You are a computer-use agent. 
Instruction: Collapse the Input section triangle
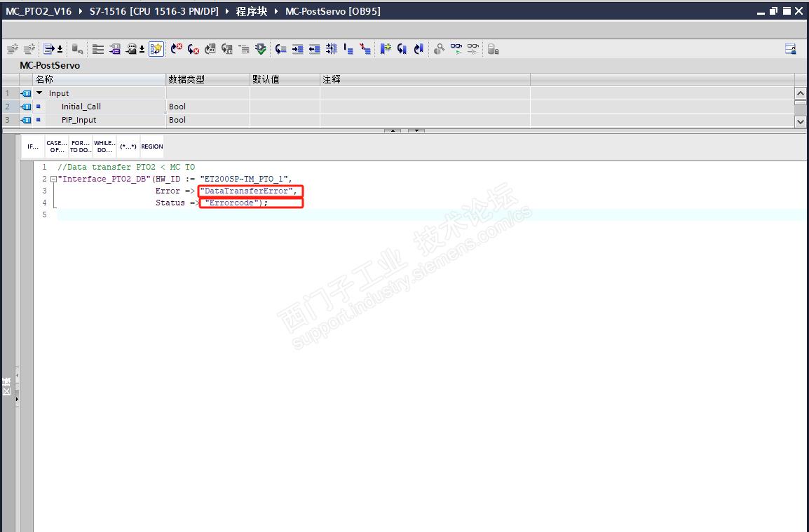(x=39, y=93)
